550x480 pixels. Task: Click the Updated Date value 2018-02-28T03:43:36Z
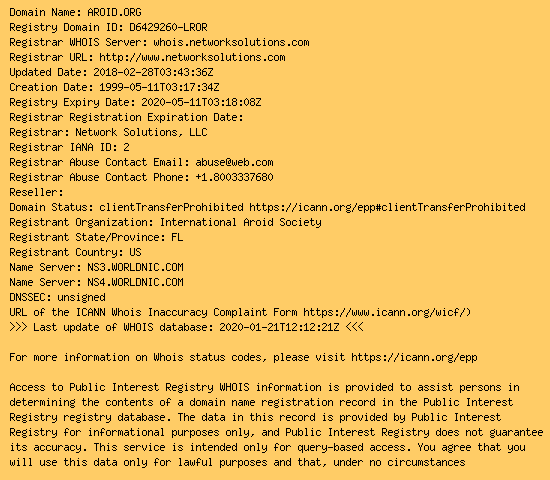[153, 72]
